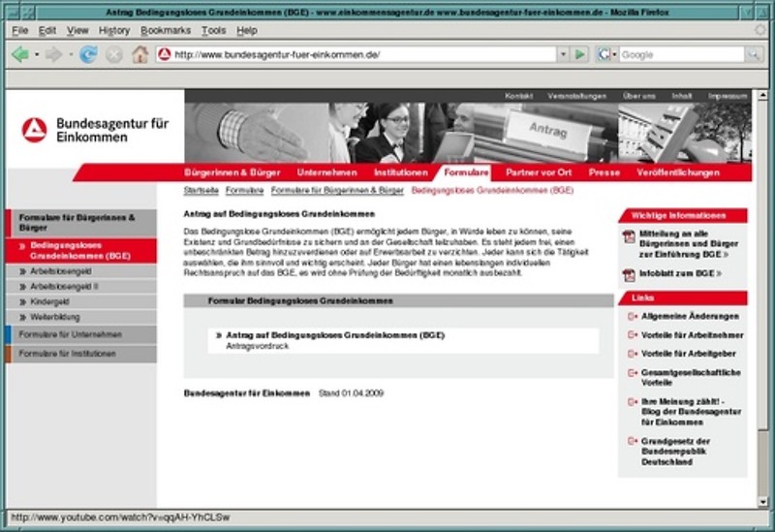
Task: Expand the address bar URL history dropdown
Action: [563, 54]
